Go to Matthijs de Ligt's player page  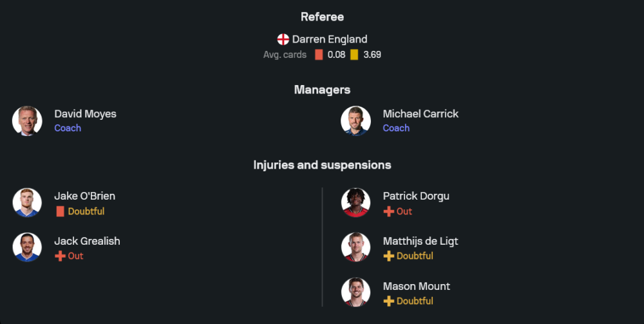(x=421, y=242)
